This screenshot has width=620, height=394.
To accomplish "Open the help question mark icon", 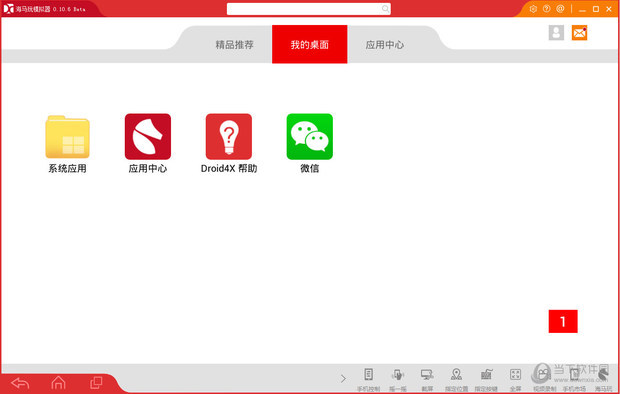I will click(546, 9).
